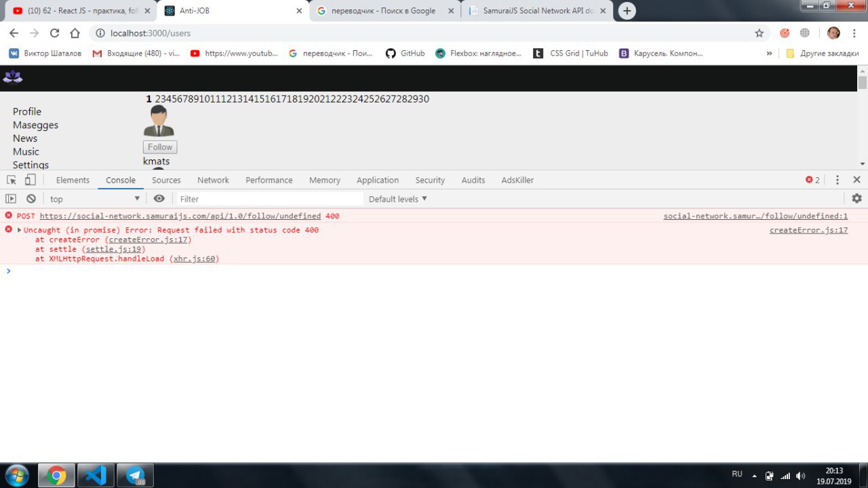This screenshot has width=868, height=488.
Task: Show the console sidebar icon
Action: coord(11,199)
